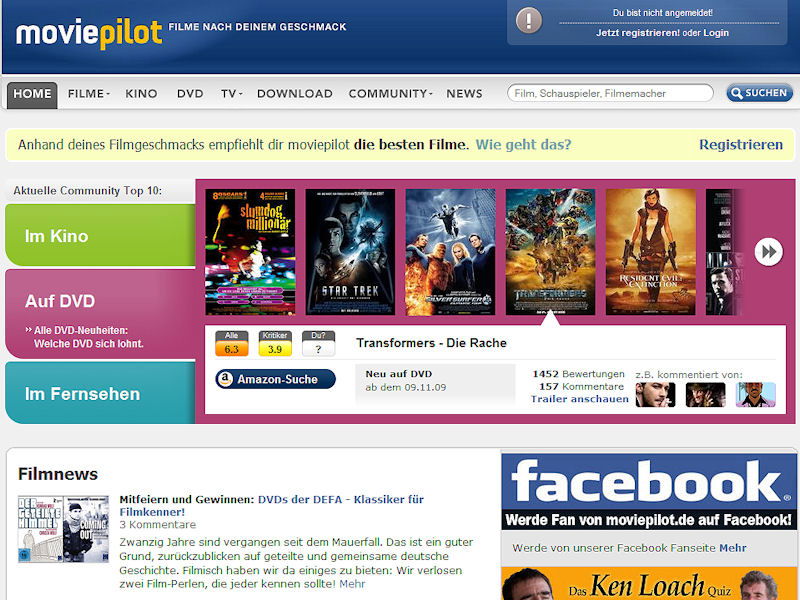Open the NEWS menu item
This screenshot has height=600, width=800.
click(464, 94)
